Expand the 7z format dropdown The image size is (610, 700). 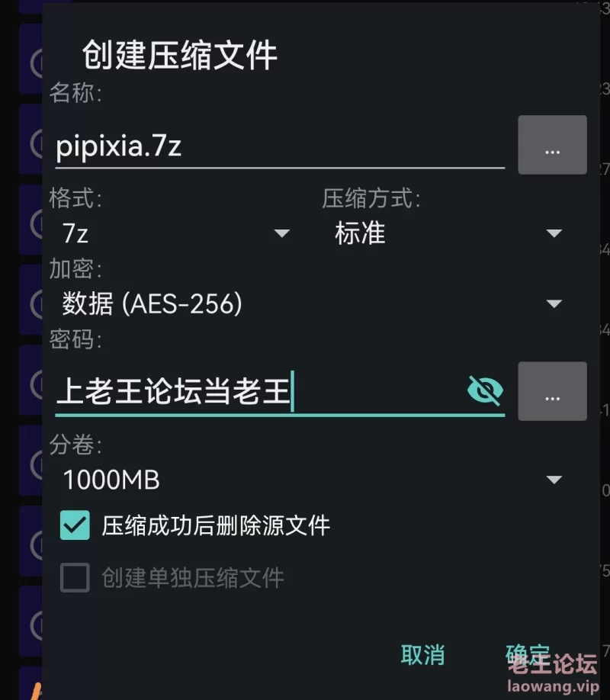pyautogui.click(x=176, y=233)
